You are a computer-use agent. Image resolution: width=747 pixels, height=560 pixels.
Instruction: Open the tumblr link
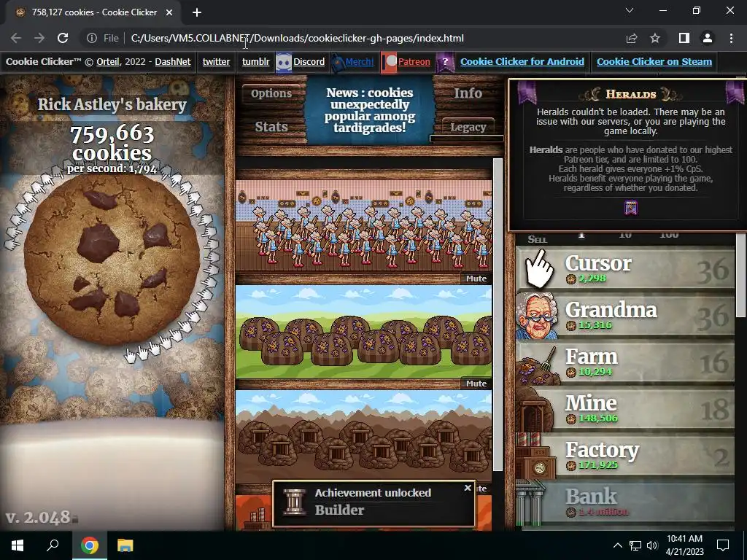click(x=256, y=62)
